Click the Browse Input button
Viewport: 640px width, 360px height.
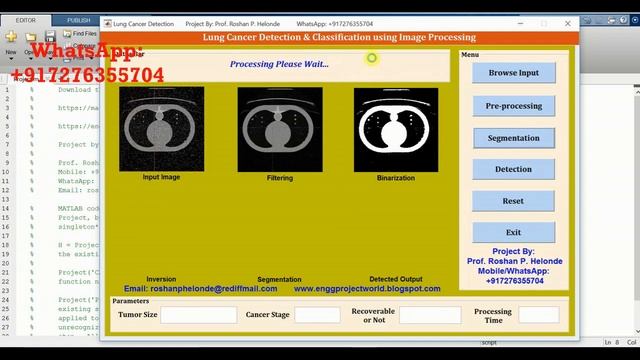[x=514, y=73]
